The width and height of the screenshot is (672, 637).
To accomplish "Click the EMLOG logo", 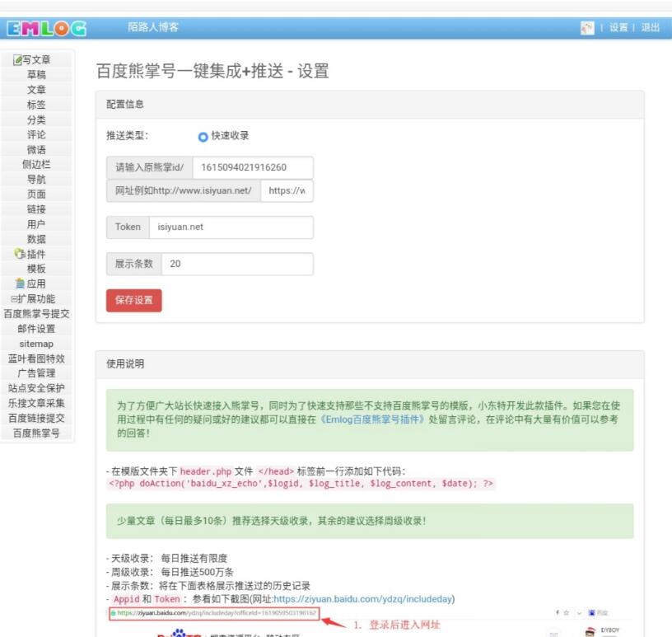I will click(46, 28).
